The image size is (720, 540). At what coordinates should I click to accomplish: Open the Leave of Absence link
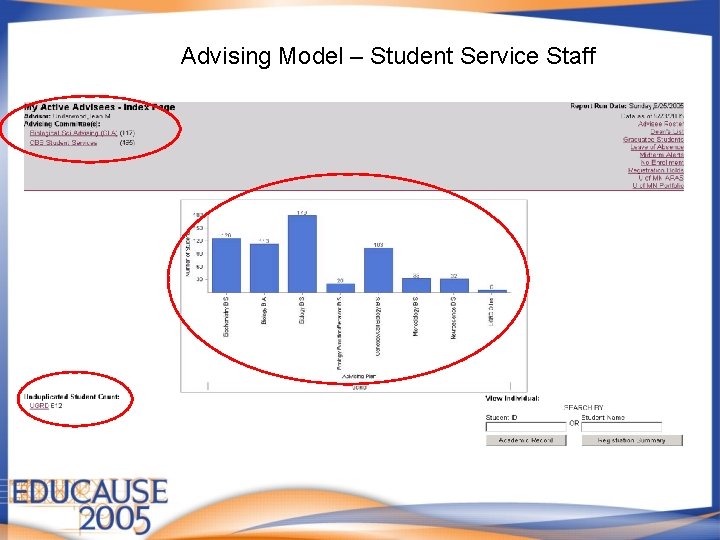(x=657, y=147)
